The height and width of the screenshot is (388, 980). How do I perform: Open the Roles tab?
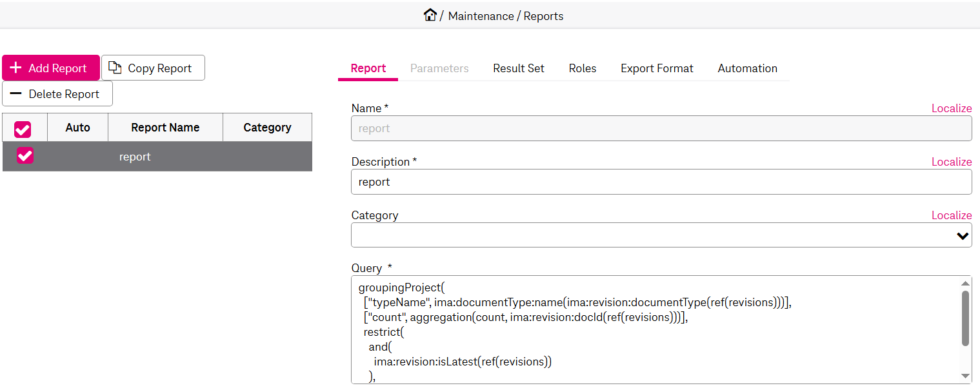tap(583, 68)
